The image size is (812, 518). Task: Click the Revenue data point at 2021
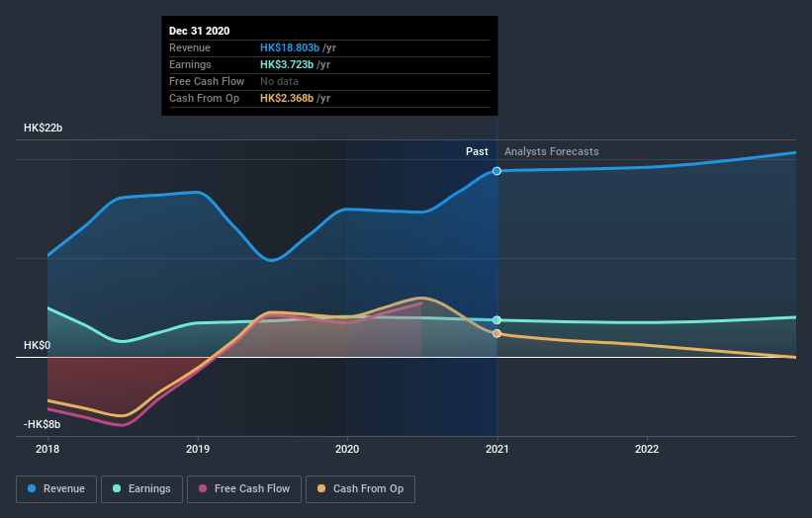point(496,171)
